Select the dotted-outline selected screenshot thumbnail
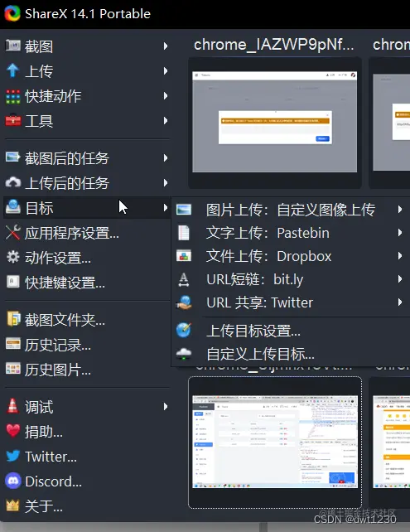The image size is (410, 532). (x=275, y=442)
